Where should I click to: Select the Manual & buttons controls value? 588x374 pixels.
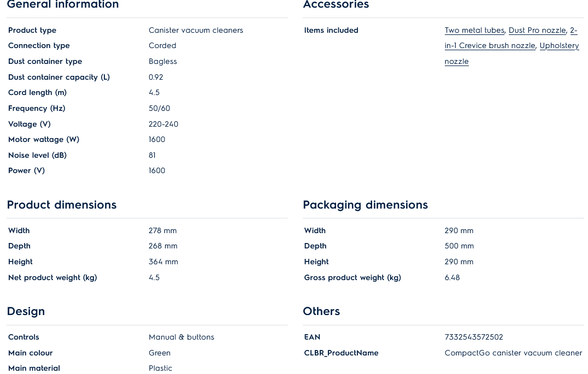coord(181,337)
